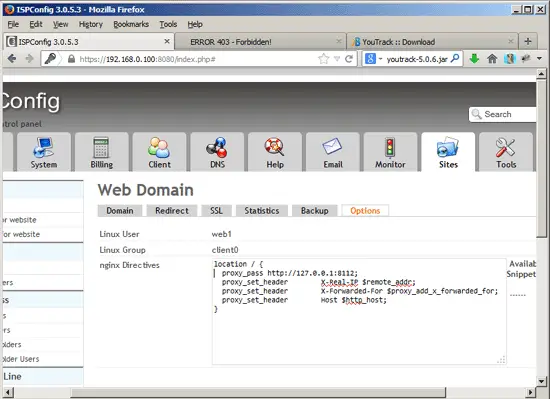Click the 'client0' Linux Group value

225,250
